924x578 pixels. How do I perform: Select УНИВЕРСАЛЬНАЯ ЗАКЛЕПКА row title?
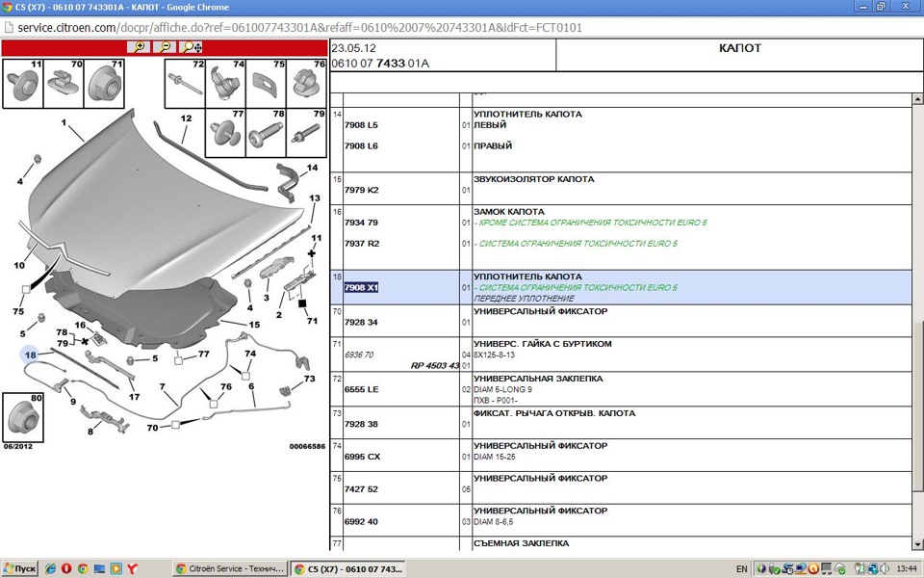pyautogui.click(x=538, y=379)
